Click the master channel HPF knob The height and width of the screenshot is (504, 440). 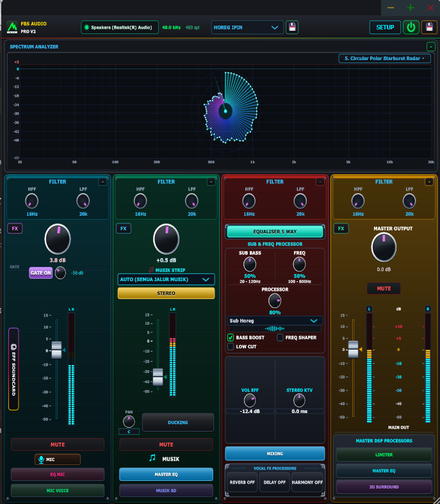click(358, 201)
